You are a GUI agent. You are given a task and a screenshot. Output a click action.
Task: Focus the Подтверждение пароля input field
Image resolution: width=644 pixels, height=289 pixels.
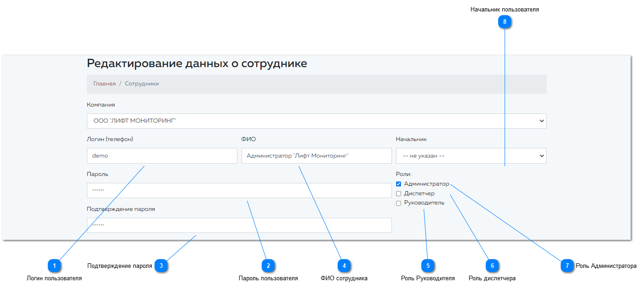coord(239,225)
